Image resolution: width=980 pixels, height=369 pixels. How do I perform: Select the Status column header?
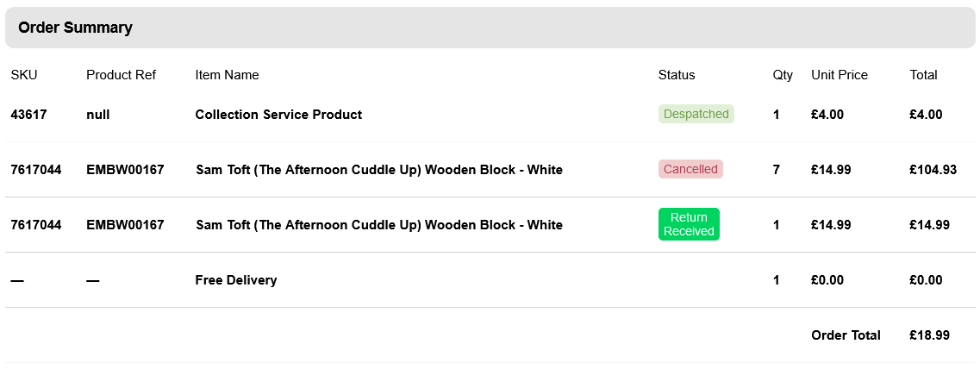(x=676, y=75)
